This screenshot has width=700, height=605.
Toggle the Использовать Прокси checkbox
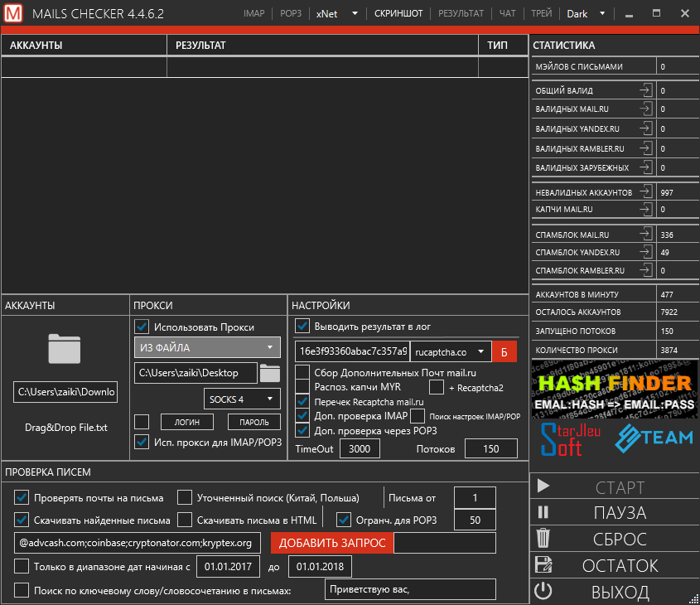[142, 327]
